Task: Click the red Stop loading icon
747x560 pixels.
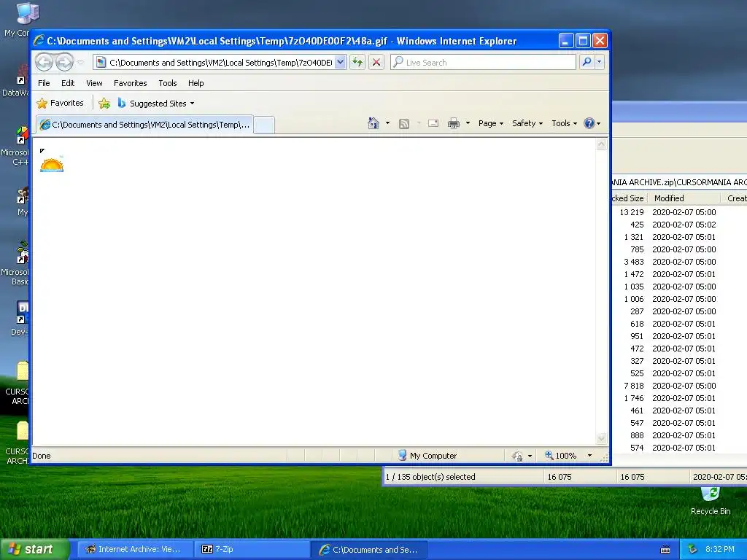Action: (376, 63)
